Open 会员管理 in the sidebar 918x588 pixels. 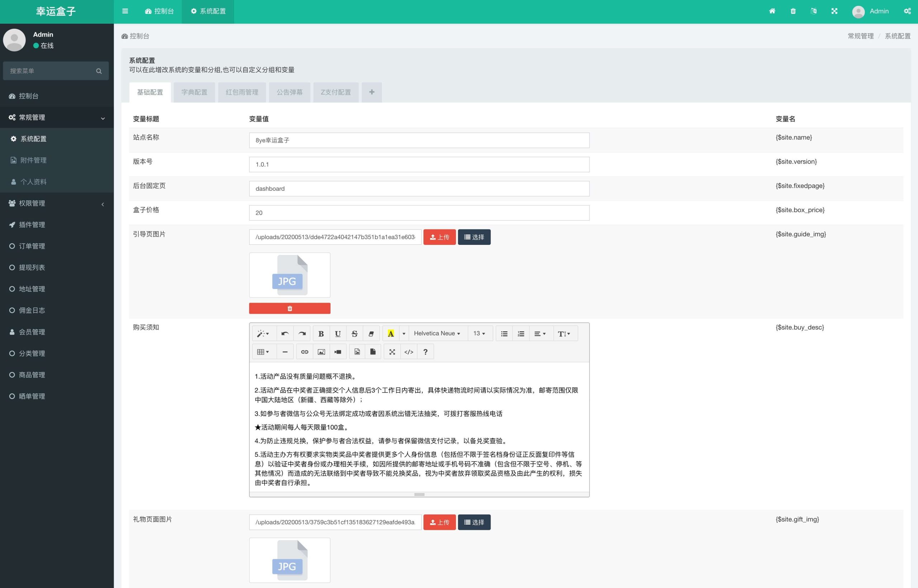point(57,332)
